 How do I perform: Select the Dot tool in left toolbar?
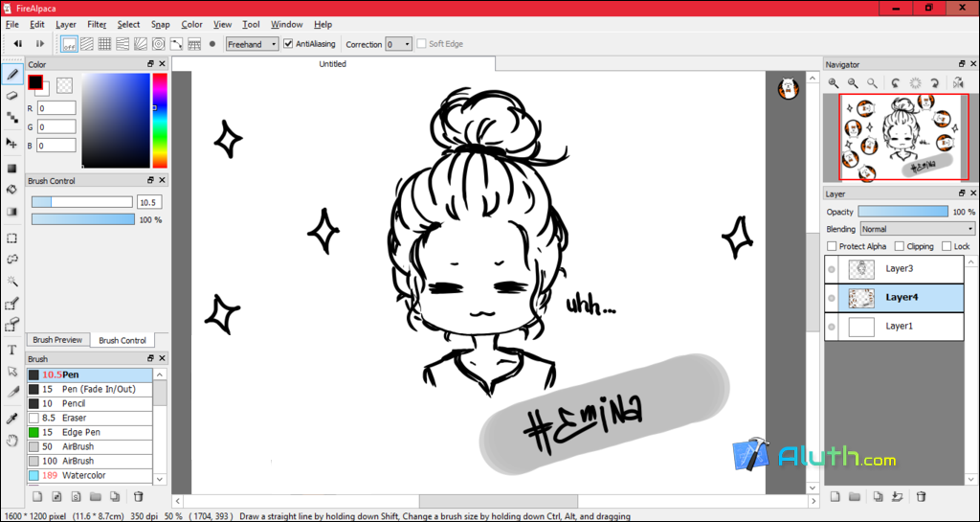pyautogui.click(x=11, y=117)
